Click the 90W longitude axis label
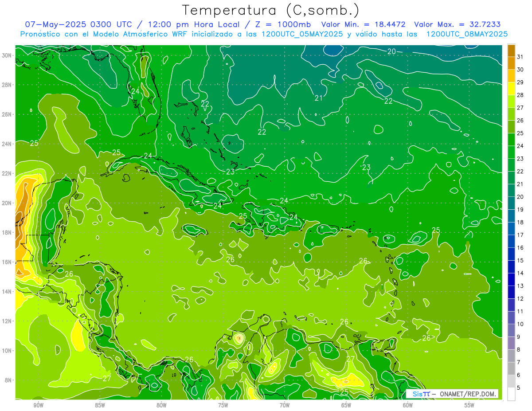This screenshot has height=411, width=532. pos(38,405)
